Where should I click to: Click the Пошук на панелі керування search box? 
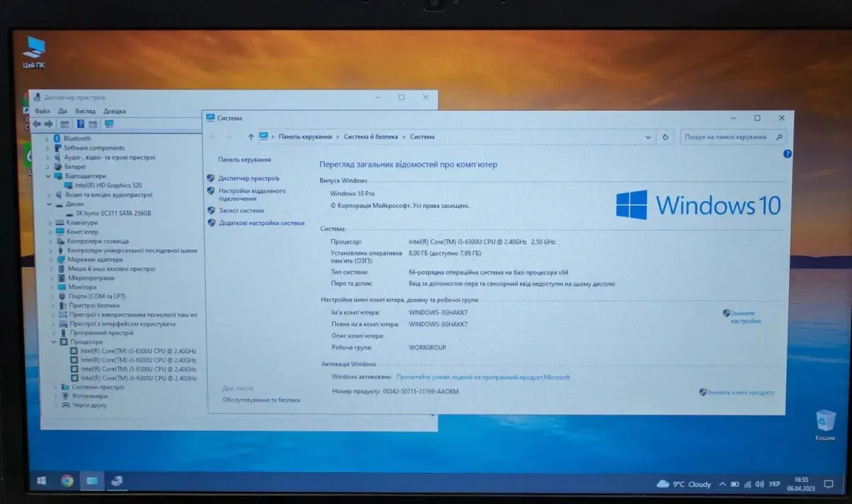pyautogui.click(x=726, y=137)
